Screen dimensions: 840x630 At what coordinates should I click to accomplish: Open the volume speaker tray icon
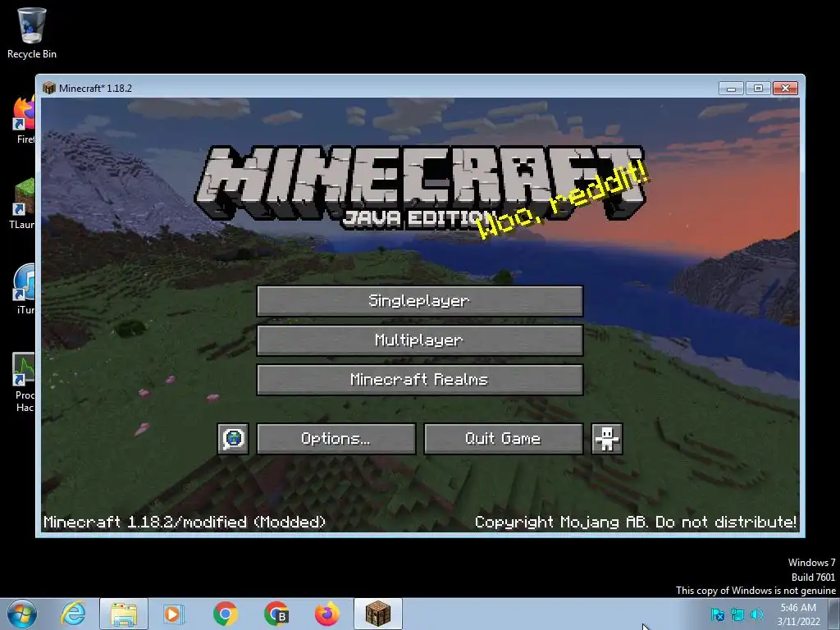point(757,614)
